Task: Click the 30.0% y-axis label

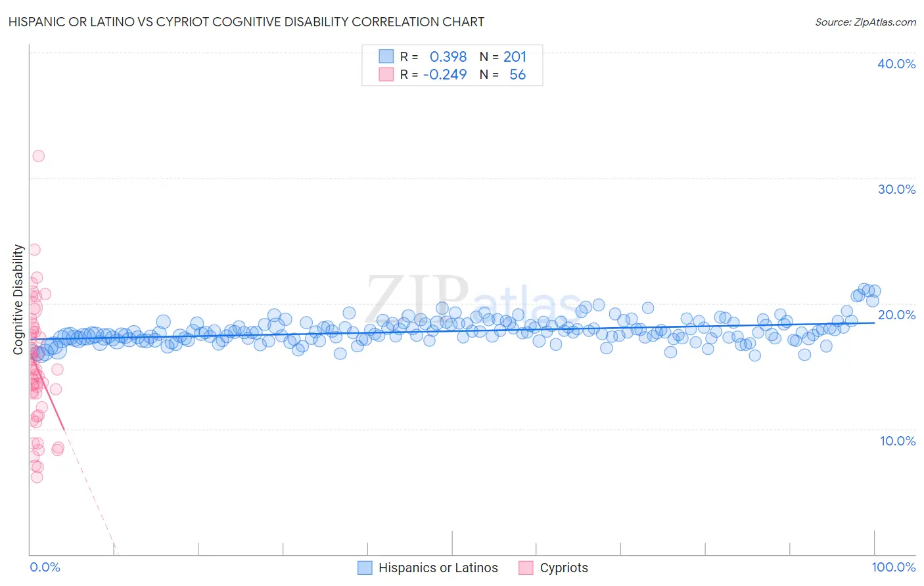Action: [896, 189]
